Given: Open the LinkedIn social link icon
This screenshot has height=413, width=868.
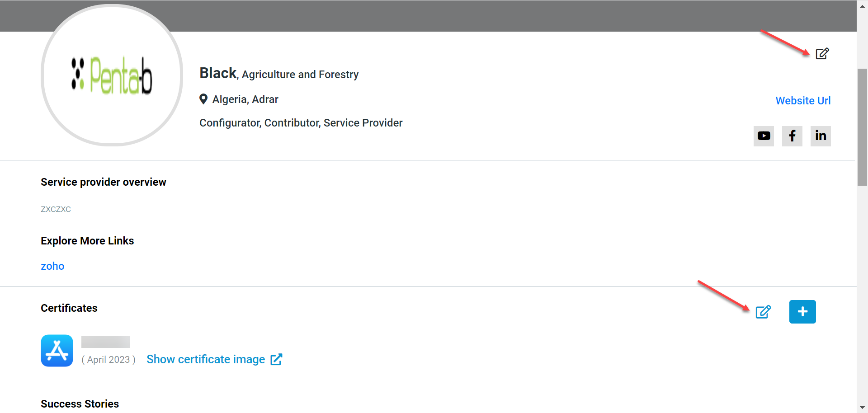Looking at the screenshot, I should pos(821,136).
